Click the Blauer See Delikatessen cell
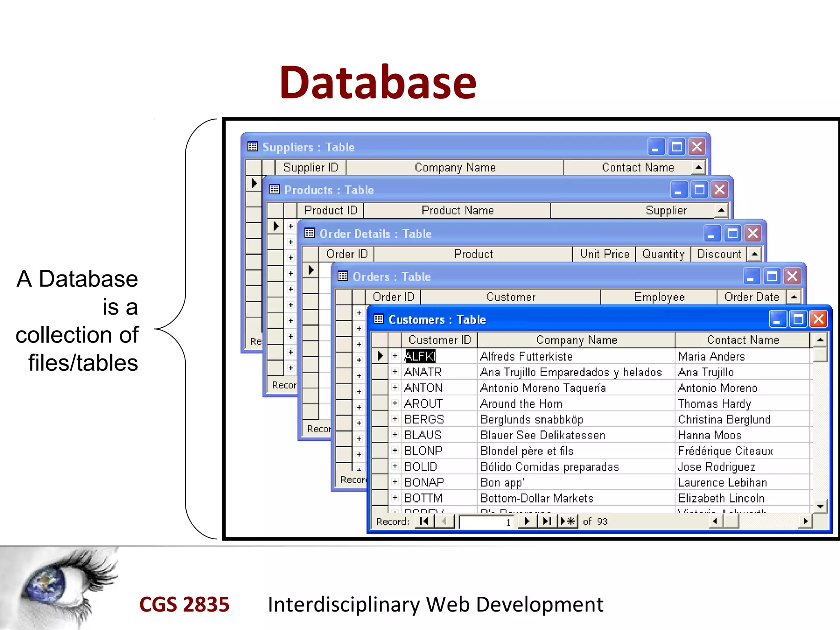This screenshot has height=630, width=840. [x=576, y=435]
